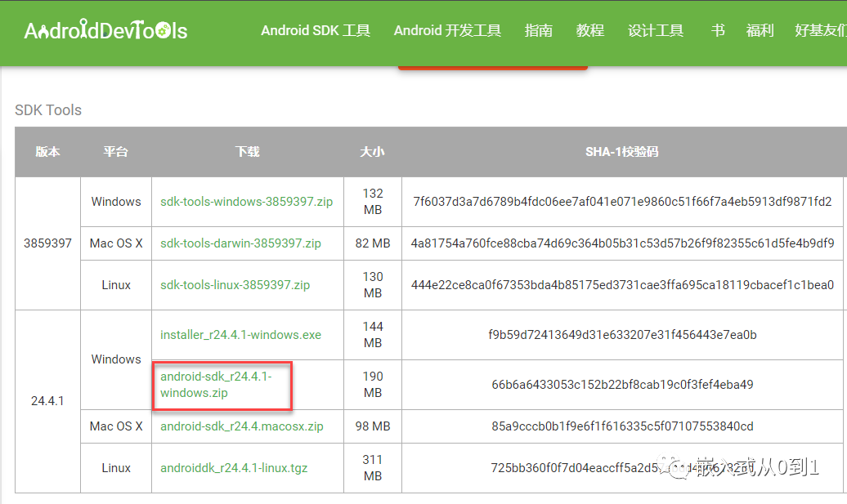Click the SHA-1 checksum starting with 66b6a6433053

(622, 385)
